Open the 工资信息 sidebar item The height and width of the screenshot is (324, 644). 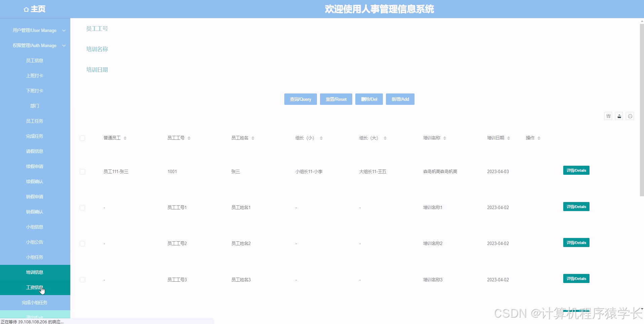pos(35,287)
